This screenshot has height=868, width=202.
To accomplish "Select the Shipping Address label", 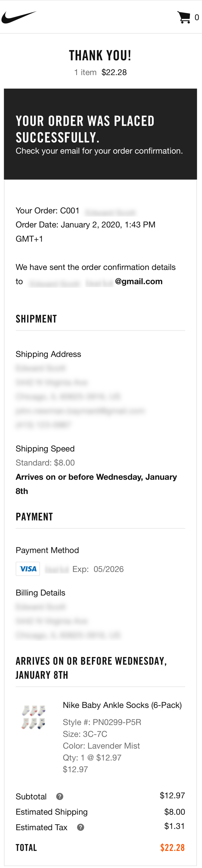I will point(48,354).
